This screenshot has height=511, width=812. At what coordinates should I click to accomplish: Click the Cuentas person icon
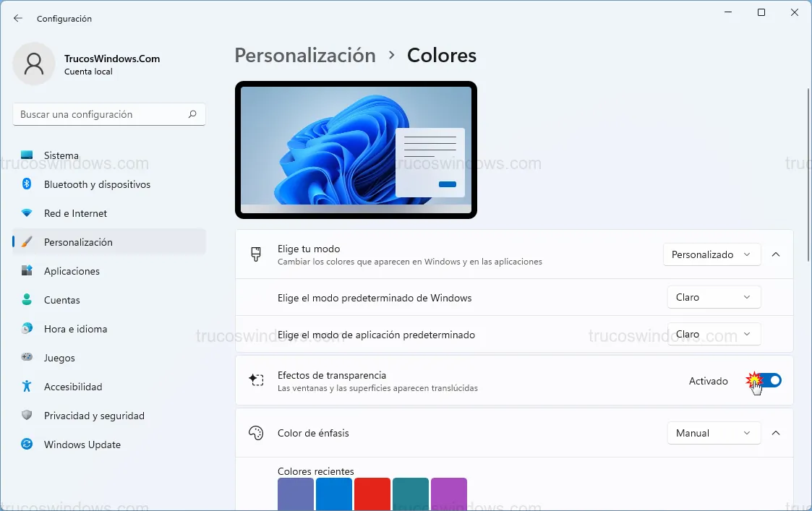tap(27, 300)
